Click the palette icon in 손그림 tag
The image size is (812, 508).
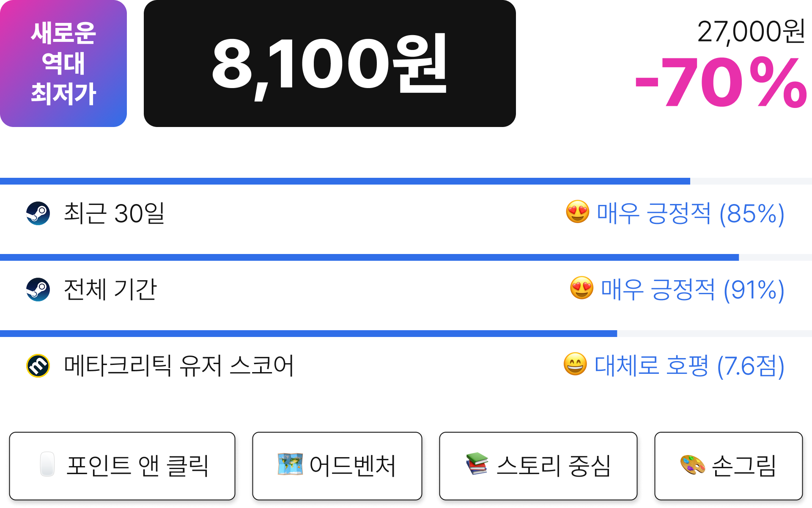point(692,464)
